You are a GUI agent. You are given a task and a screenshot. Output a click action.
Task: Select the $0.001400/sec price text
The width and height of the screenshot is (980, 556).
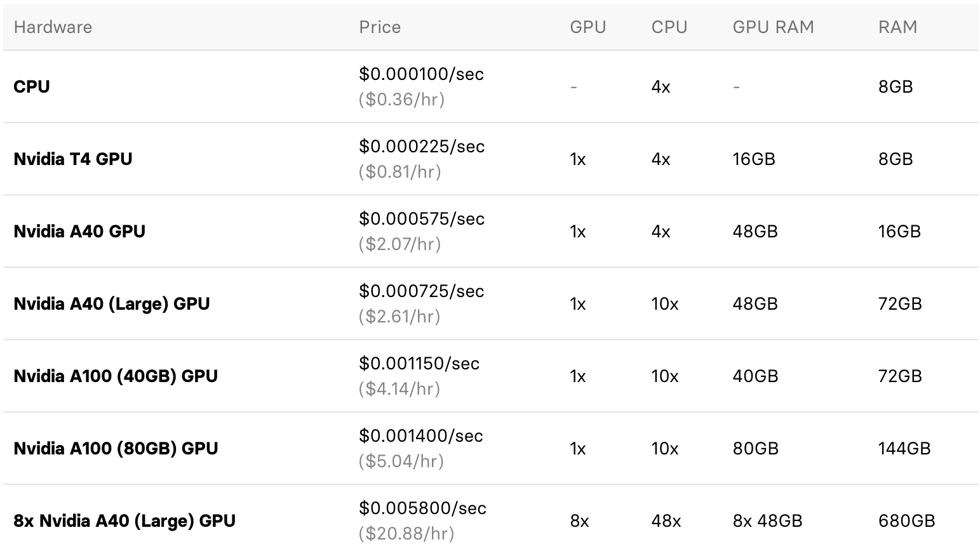(x=421, y=436)
